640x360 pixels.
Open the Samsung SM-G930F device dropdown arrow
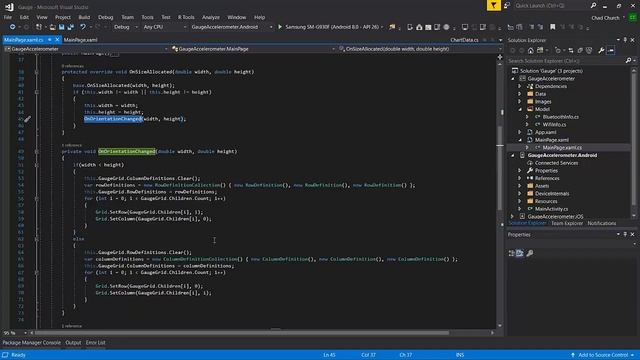382,27
